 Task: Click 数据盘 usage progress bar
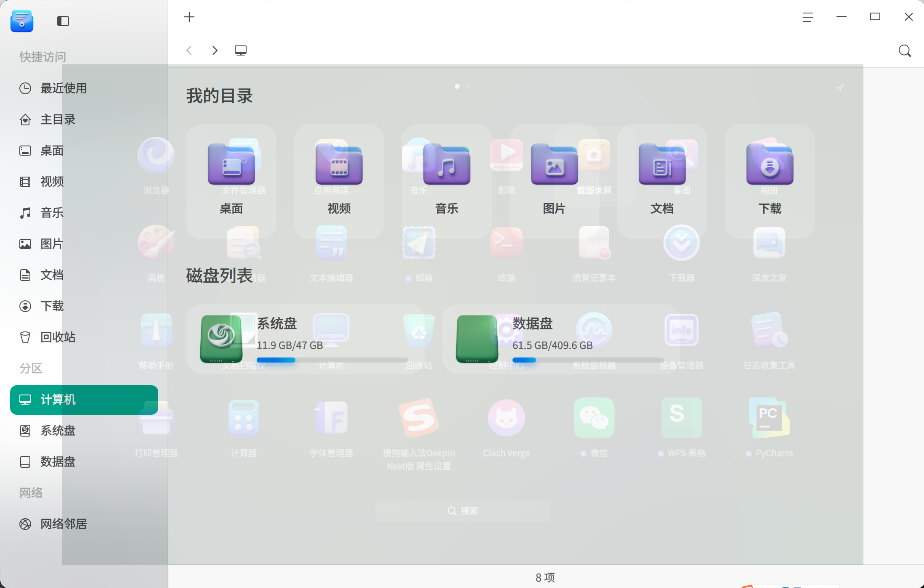(x=588, y=360)
